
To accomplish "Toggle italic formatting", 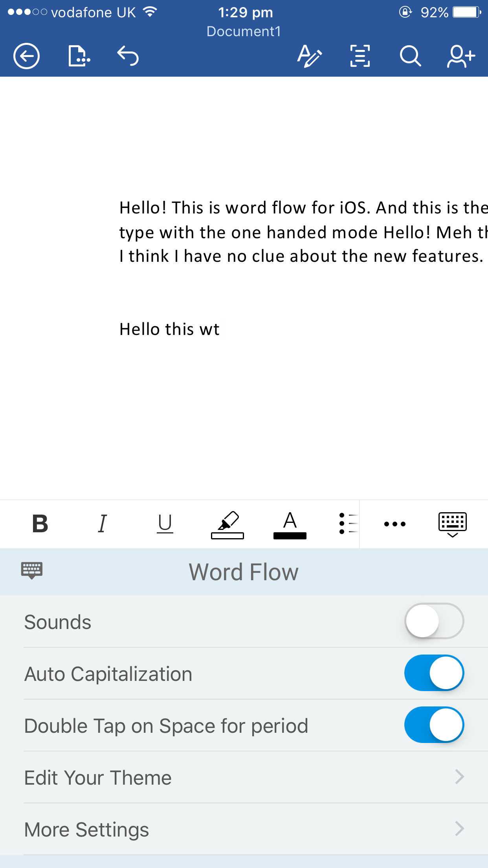I will 102,524.
